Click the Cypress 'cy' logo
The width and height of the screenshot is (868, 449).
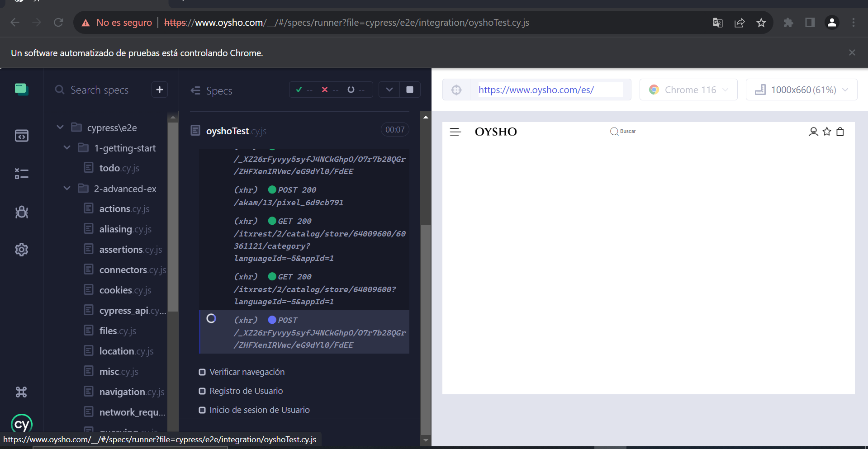[x=22, y=425]
